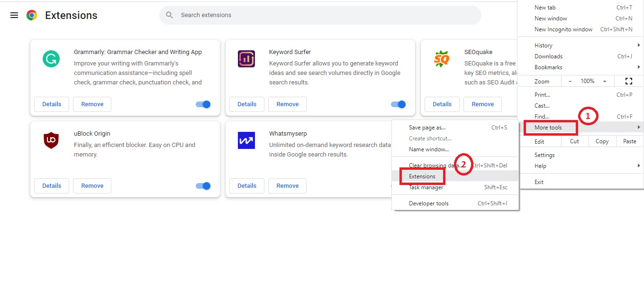Click the uBlock Origin shield icon

pos(51,140)
